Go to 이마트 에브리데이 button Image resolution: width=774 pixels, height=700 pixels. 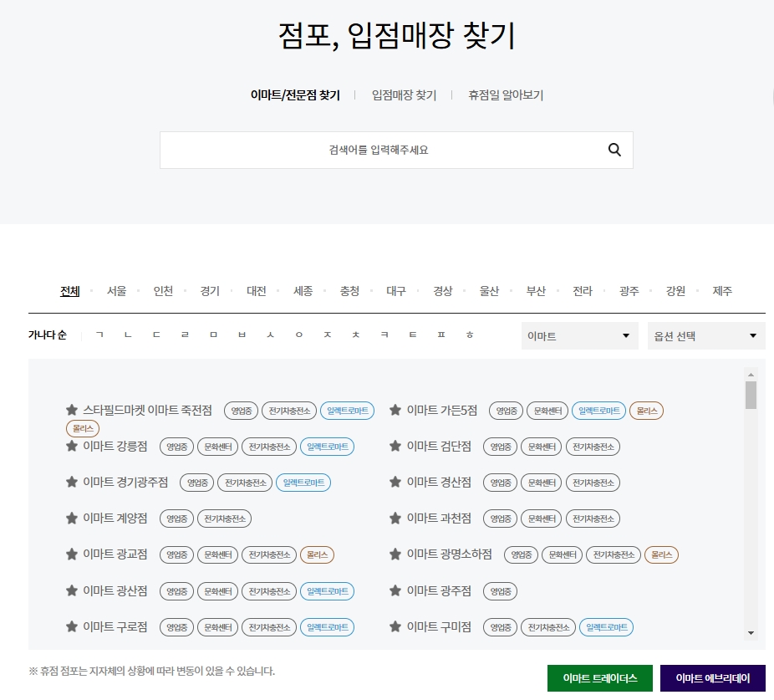click(713, 678)
